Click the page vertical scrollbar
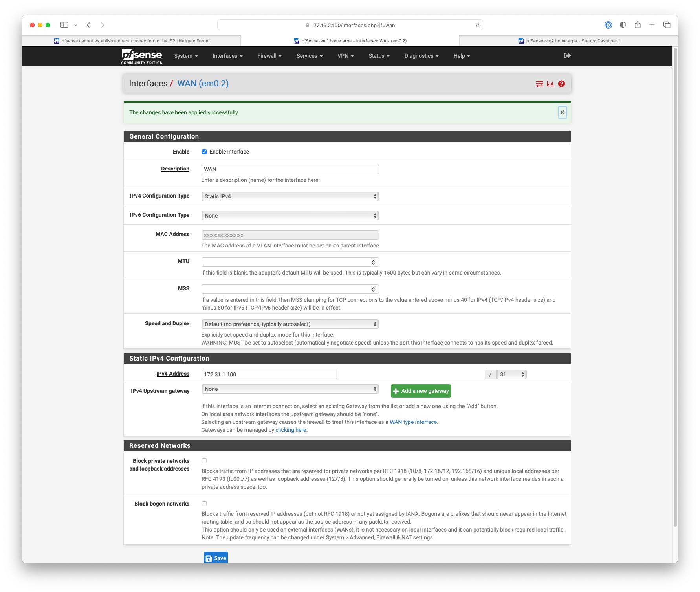700x592 pixels. coord(675,287)
